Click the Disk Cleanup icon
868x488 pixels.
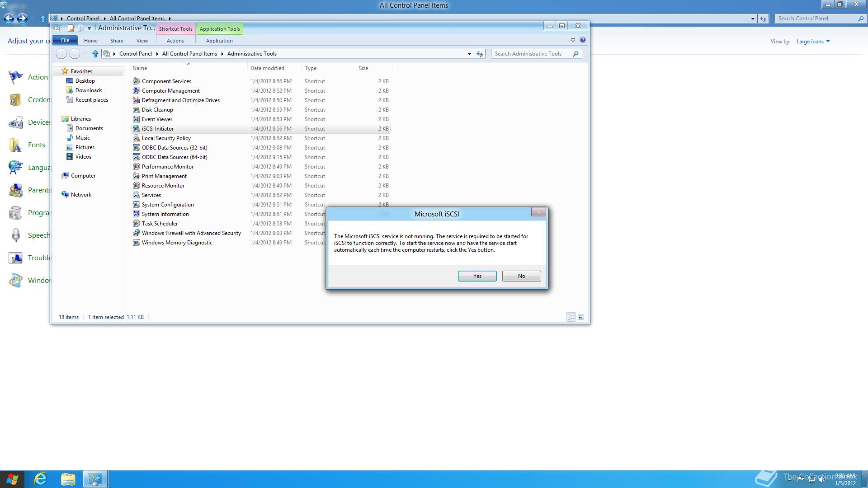(136, 110)
